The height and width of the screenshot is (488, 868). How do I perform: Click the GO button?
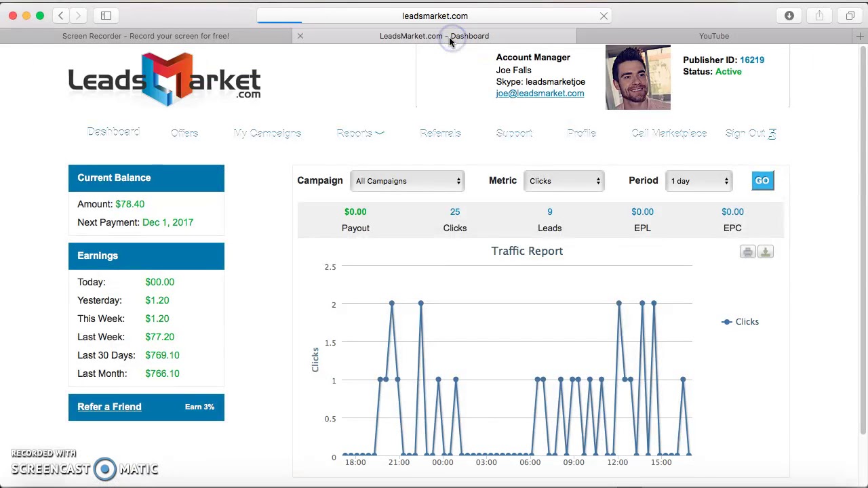click(x=762, y=180)
